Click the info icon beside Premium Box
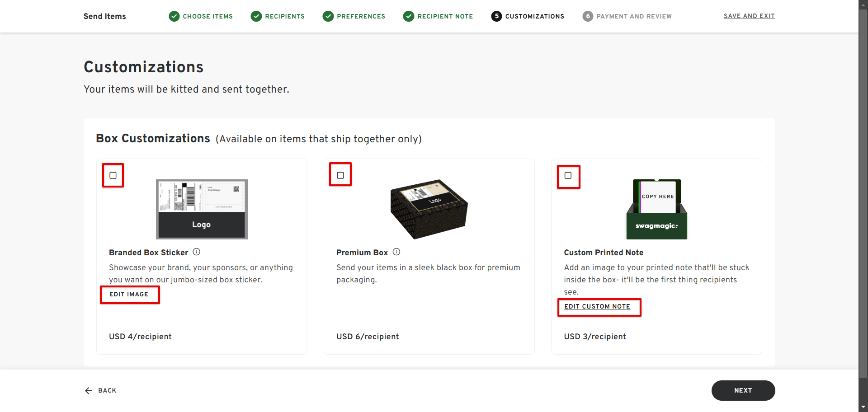 pyautogui.click(x=396, y=252)
